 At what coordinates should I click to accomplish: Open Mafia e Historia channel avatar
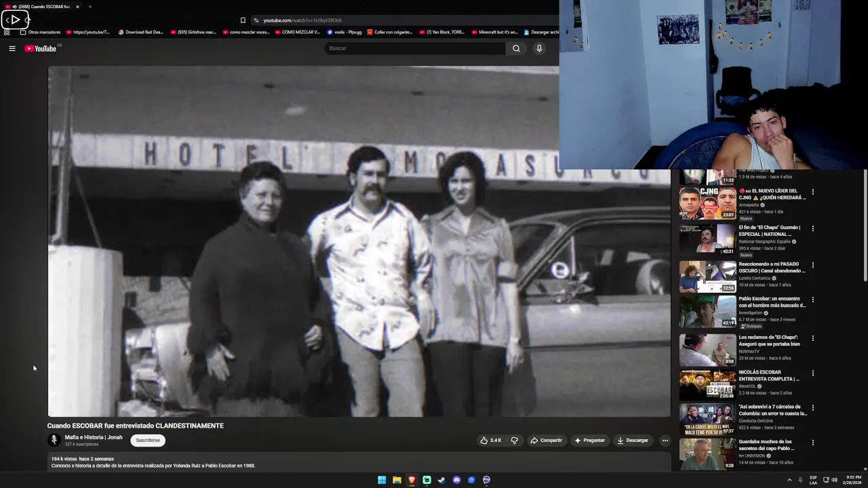pyautogui.click(x=54, y=440)
